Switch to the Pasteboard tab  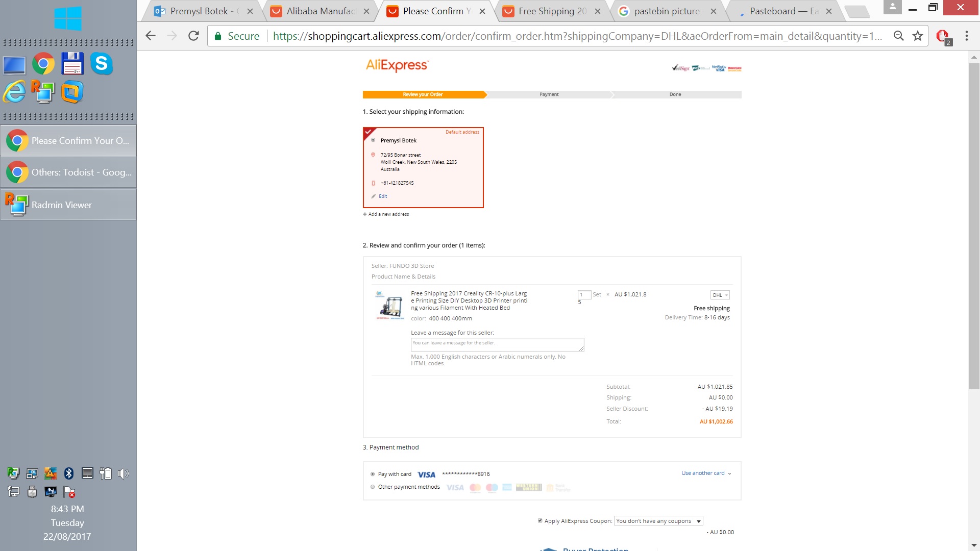point(783,11)
